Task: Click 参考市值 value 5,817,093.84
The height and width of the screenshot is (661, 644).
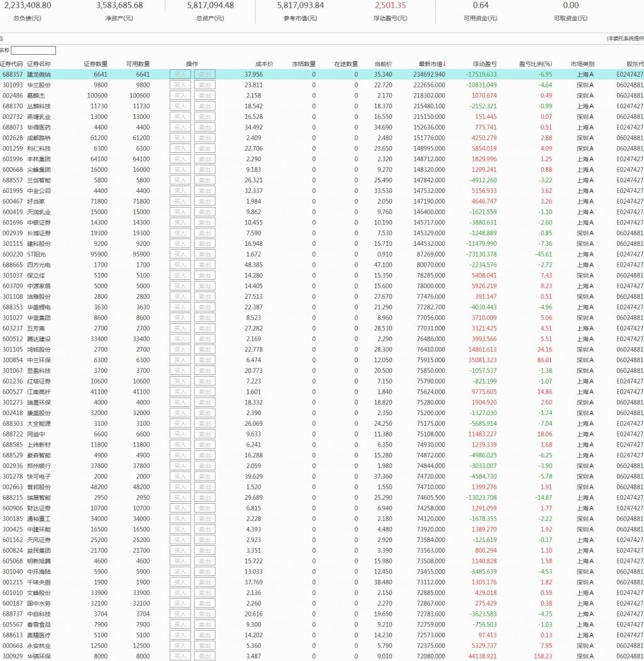Action: pyautogui.click(x=301, y=6)
